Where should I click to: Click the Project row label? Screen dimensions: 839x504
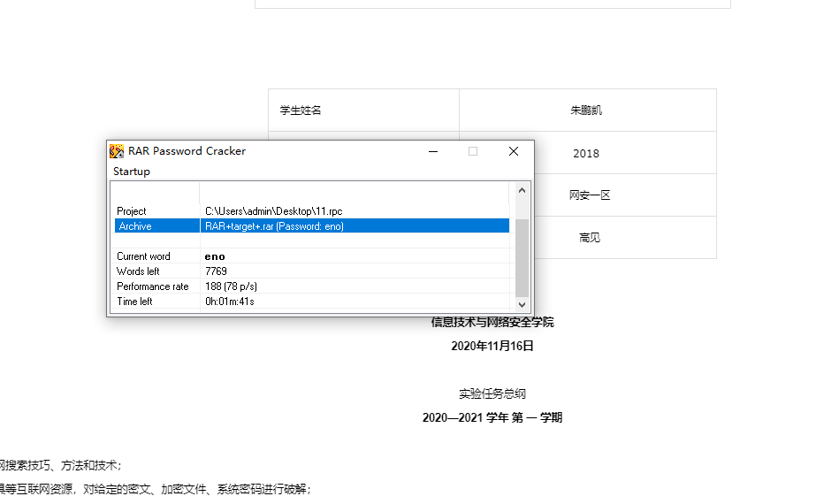(132, 211)
